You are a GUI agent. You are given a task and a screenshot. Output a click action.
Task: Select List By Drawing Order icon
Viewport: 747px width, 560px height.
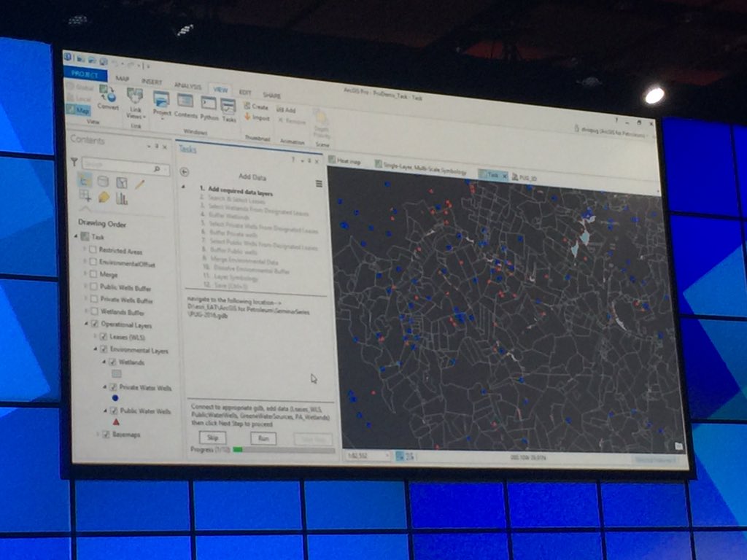(x=85, y=179)
